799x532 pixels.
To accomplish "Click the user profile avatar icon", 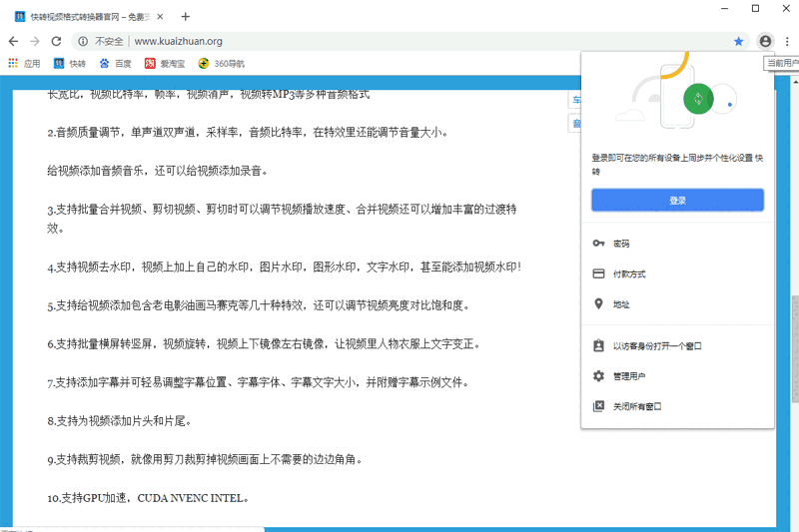I will coord(765,41).
